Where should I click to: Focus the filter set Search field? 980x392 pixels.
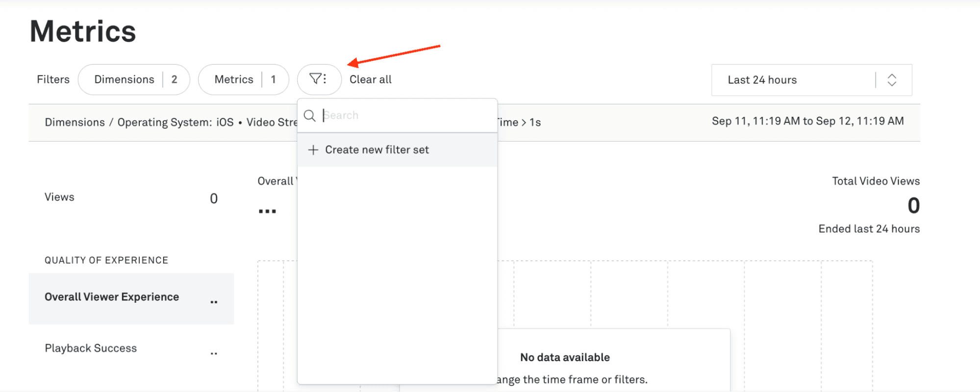click(407, 116)
